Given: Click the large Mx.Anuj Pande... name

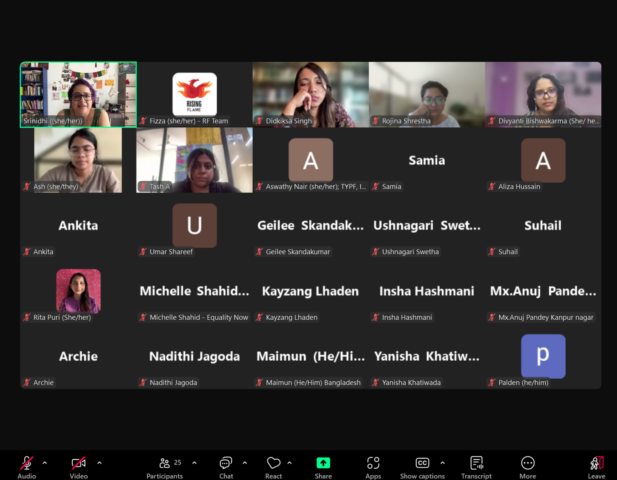Looking at the screenshot, I should pos(543,291).
